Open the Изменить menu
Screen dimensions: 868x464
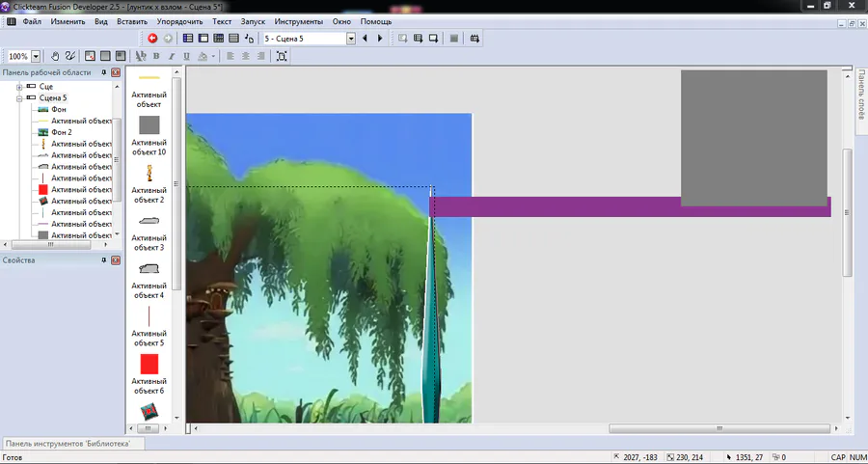tap(68, 21)
